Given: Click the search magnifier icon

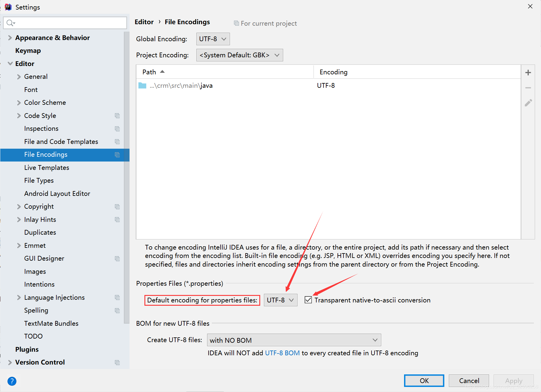Looking at the screenshot, I should point(10,23).
